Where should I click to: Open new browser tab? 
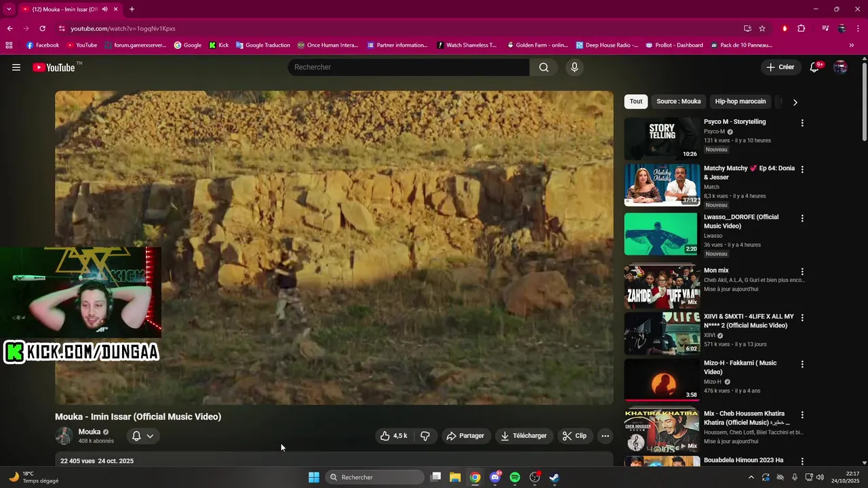(x=132, y=9)
